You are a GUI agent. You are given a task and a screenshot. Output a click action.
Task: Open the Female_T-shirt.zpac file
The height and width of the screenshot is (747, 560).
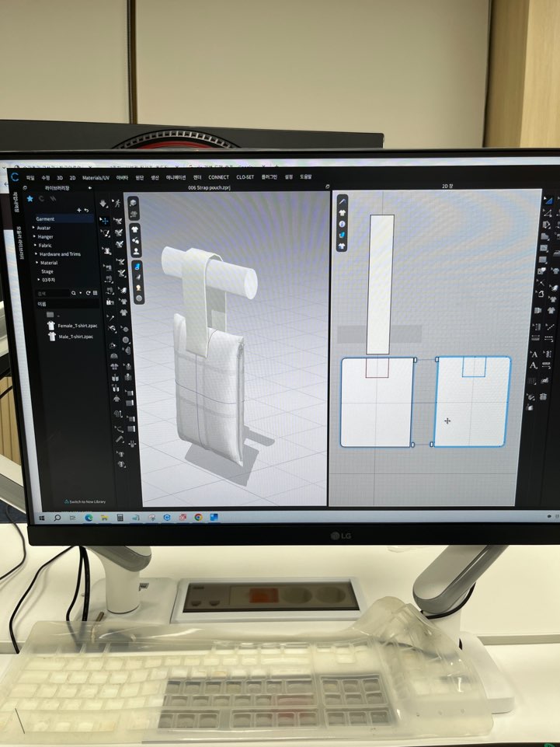click(x=76, y=326)
